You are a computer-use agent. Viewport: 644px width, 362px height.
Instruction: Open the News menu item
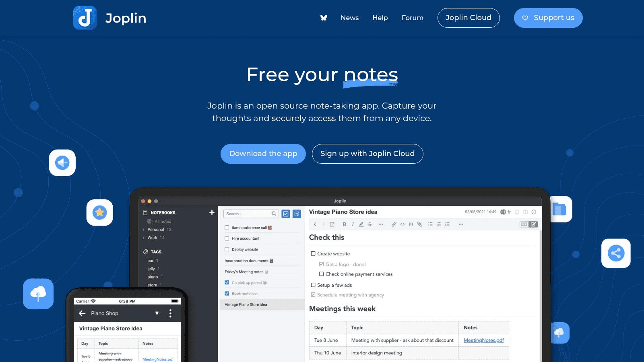coord(349,18)
